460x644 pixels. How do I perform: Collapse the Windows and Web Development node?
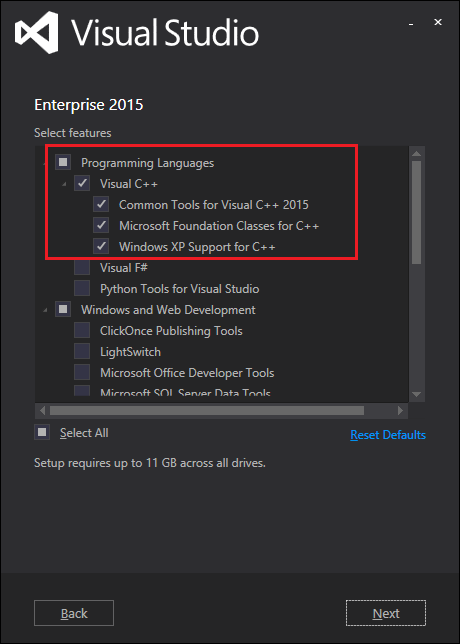(x=45, y=310)
